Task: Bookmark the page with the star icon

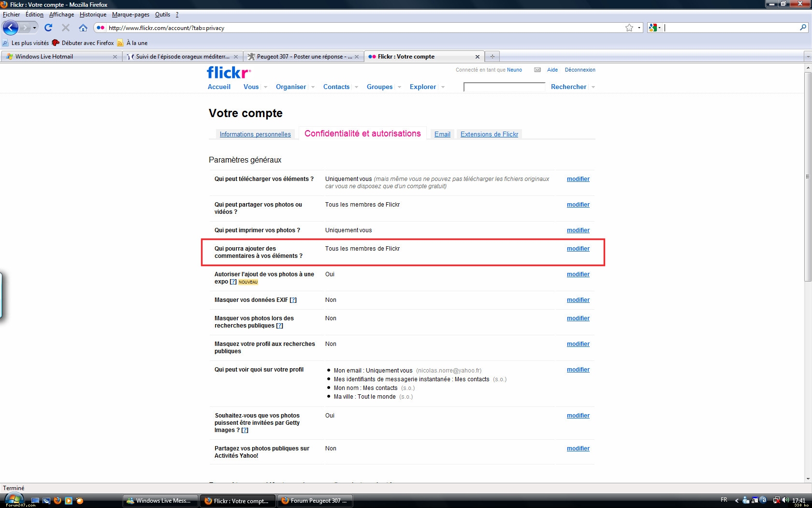Action: point(629,28)
